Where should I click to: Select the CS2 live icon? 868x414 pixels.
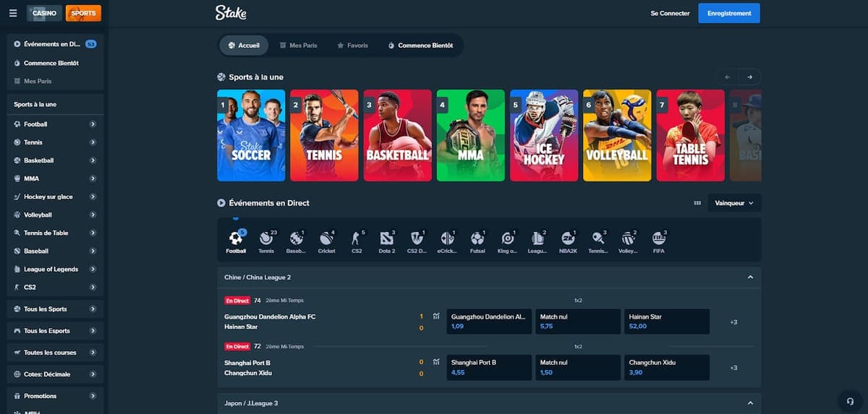357,241
